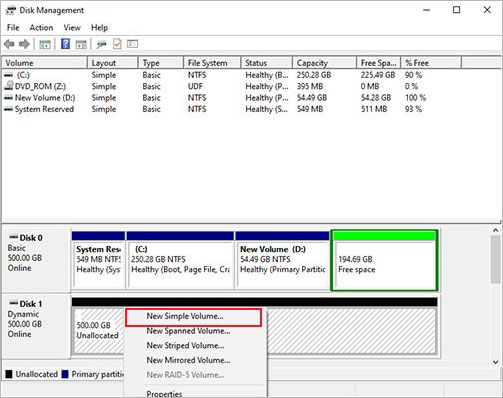503x398 pixels.
Task: Click the Disk 0 label icon
Action: [13, 237]
